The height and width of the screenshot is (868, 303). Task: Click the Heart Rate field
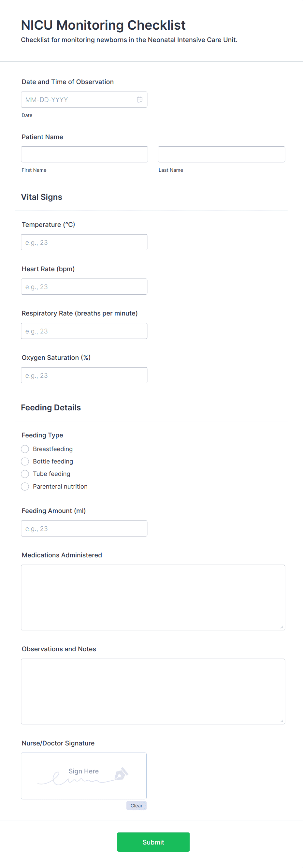click(x=84, y=287)
